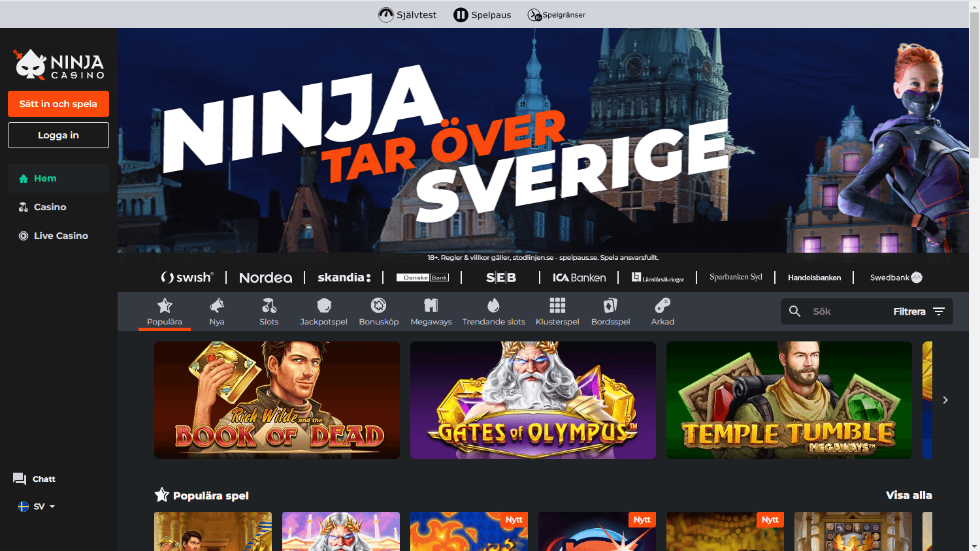Image resolution: width=980 pixels, height=551 pixels.
Task: Open the SV language dropdown
Action: [37, 507]
